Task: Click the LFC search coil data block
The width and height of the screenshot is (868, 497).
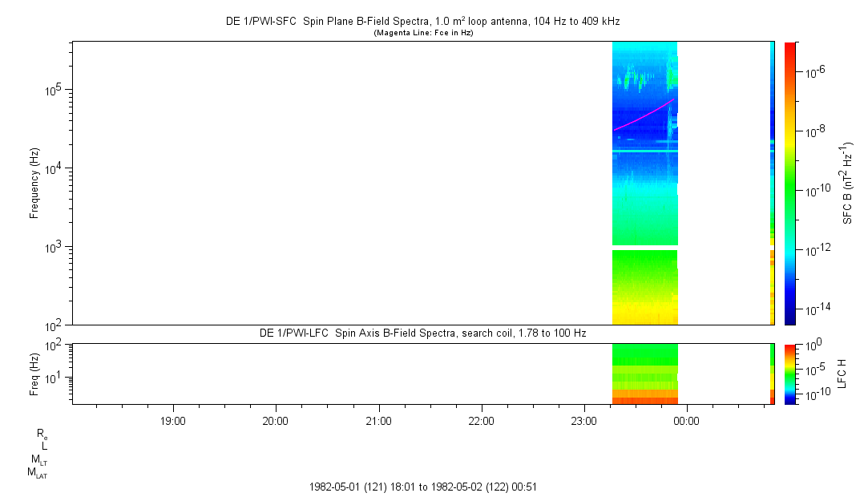Action: pyautogui.click(x=644, y=374)
